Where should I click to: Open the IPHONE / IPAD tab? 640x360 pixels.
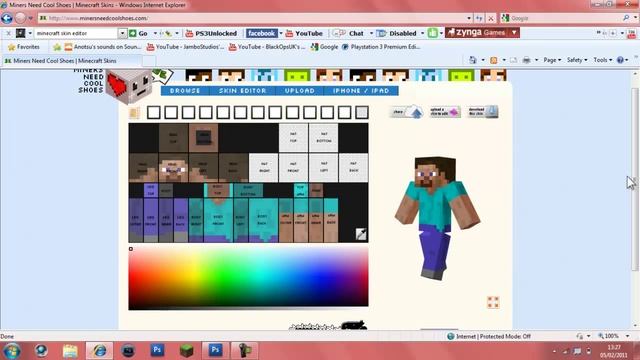tap(361, 91)
